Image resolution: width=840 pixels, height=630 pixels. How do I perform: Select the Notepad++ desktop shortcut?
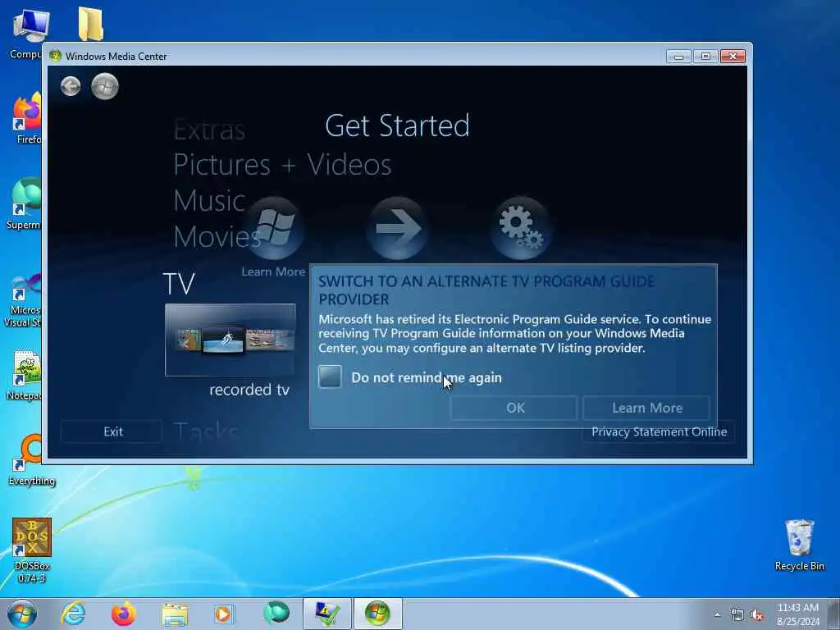25,375
